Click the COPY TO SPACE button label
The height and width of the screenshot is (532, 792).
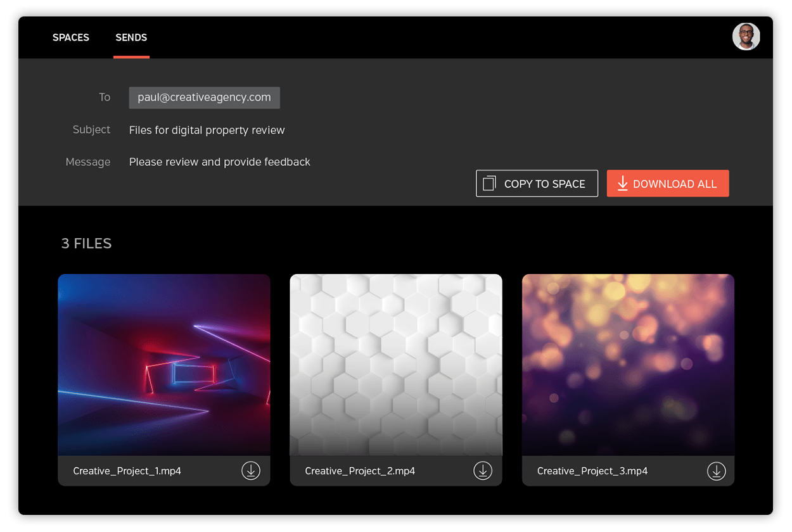tap(544, 184)
